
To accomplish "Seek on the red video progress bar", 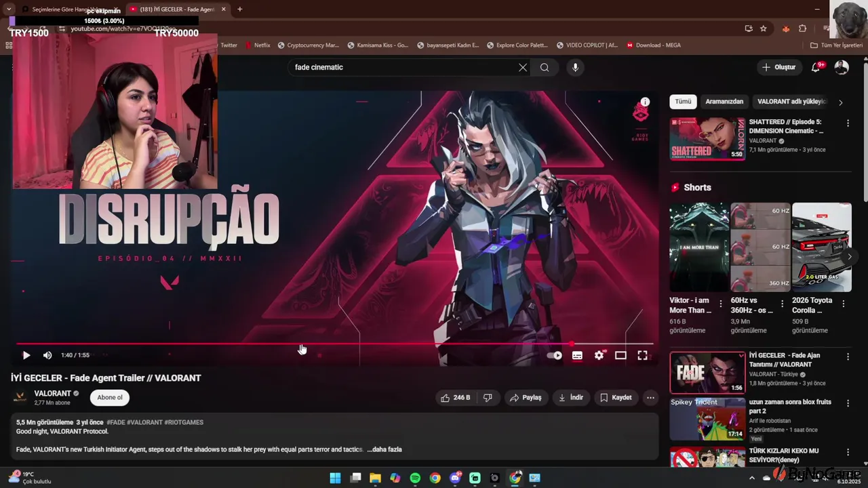I will click(x=335, y=344).
